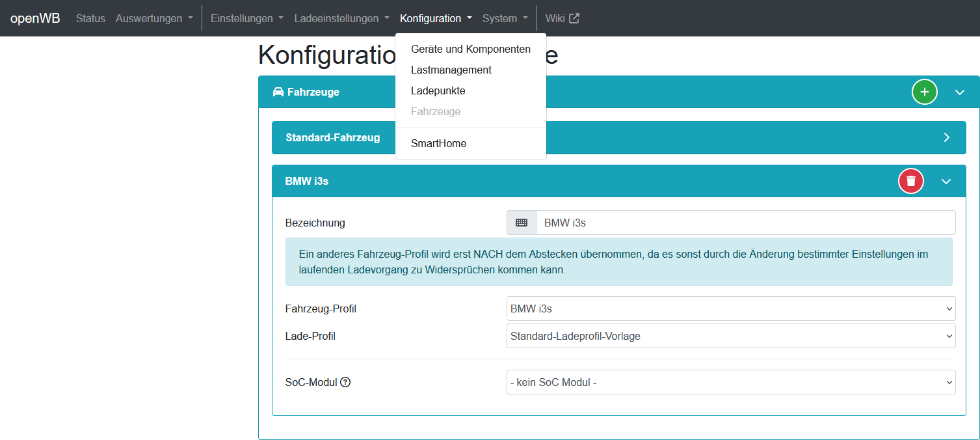Image resolution: width=980 pixels, height=440 pixels.
Task: Delete BMW i3s with red trash icon
Action: tap(910, 181)
